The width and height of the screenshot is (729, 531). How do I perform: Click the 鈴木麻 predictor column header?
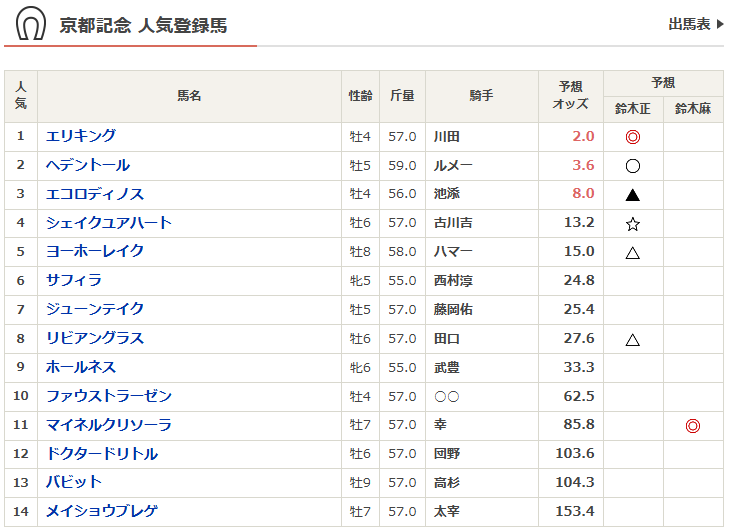click(692, 109)
